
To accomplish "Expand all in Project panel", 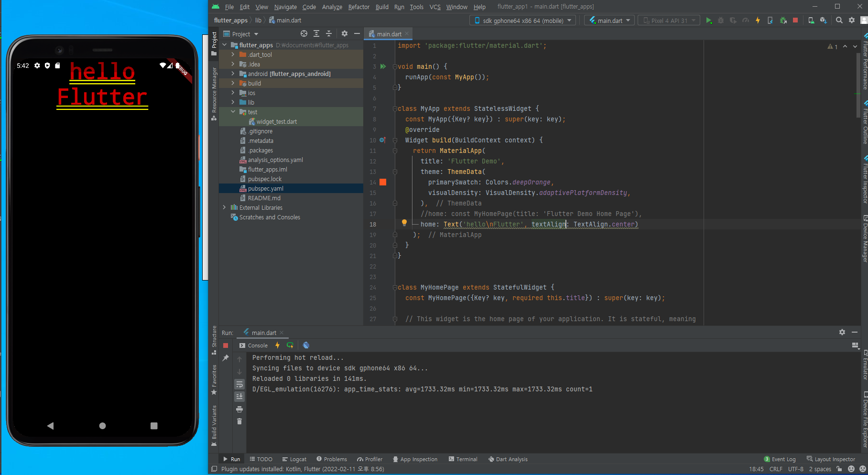I will (x=316, y=34).
